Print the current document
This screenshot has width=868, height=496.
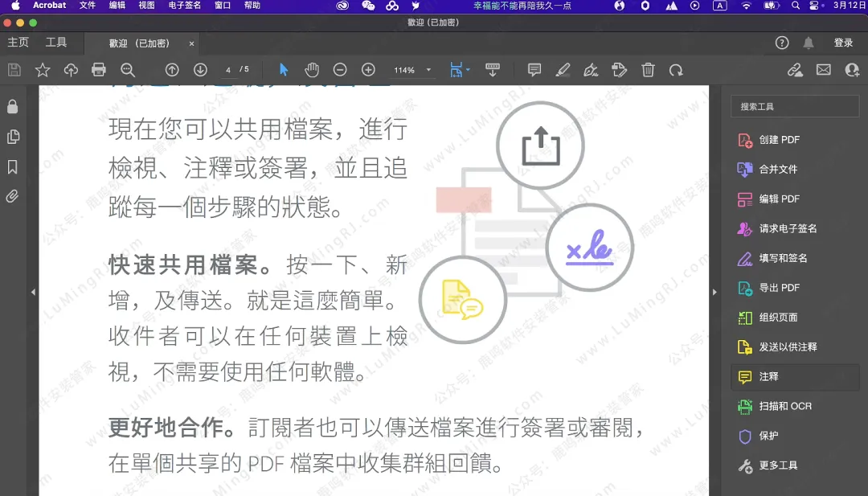(99, 70)
